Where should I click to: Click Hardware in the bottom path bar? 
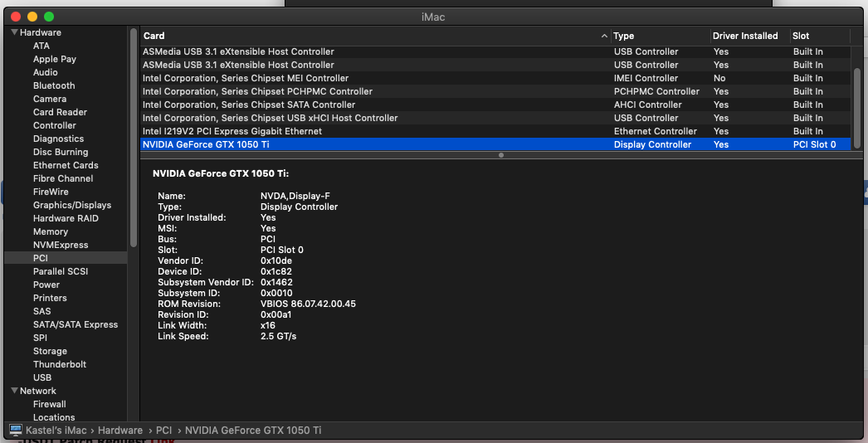[x=119, y=431]
